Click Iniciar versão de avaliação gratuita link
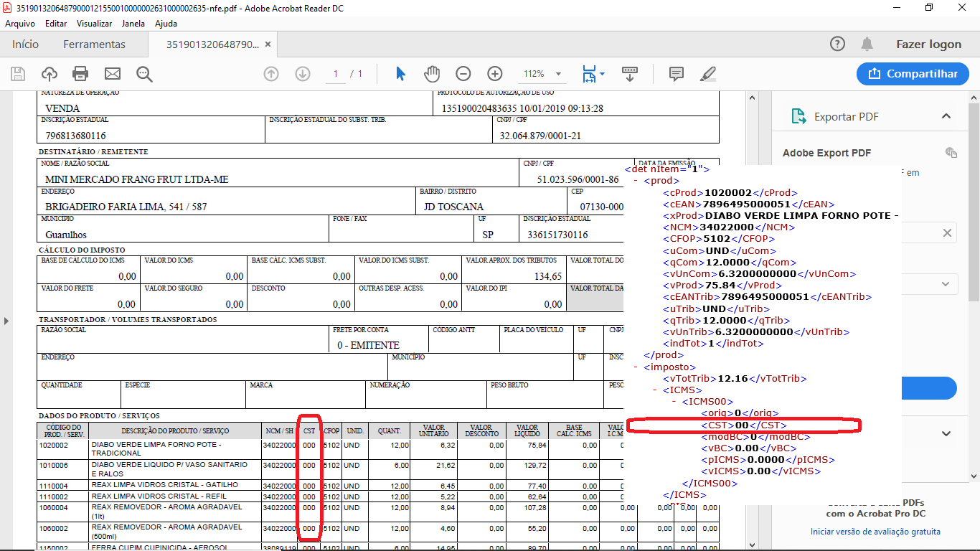This screenshot has height=551, width=980. click(x=875, y=532)
